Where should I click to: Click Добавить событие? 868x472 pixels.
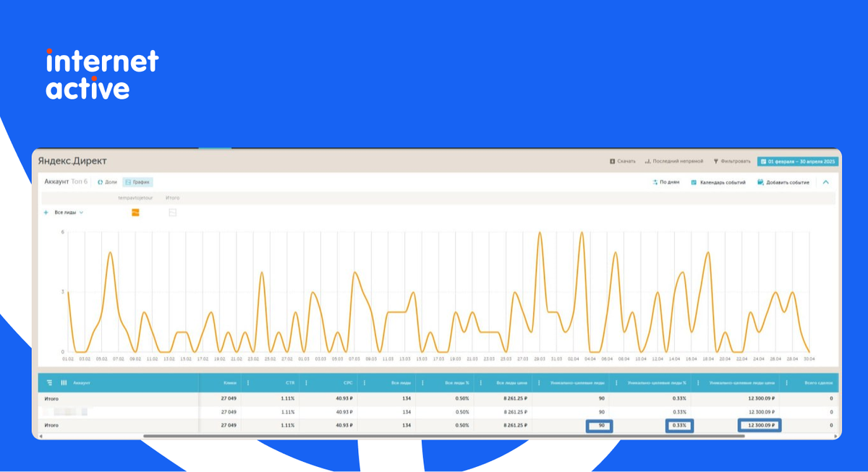(783, 182)
